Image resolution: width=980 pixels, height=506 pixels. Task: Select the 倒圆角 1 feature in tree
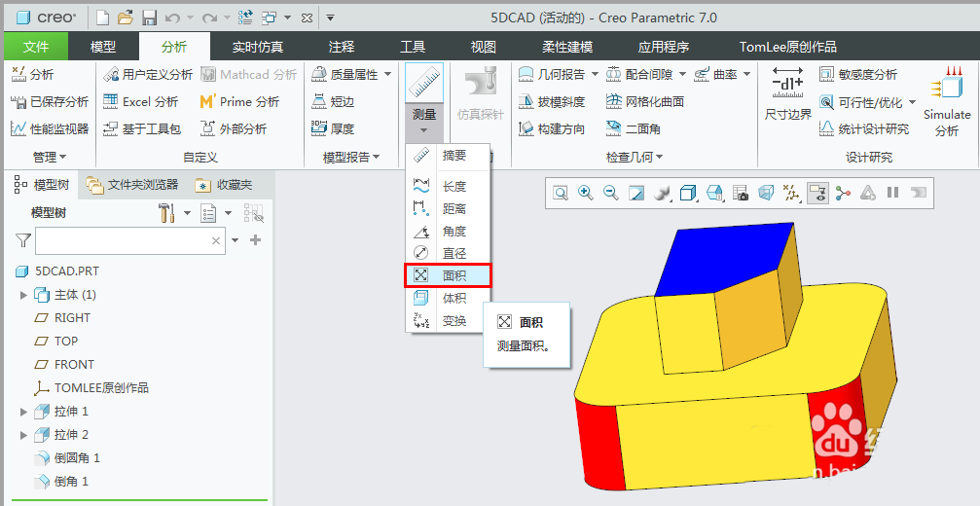[x=67, y=458]
